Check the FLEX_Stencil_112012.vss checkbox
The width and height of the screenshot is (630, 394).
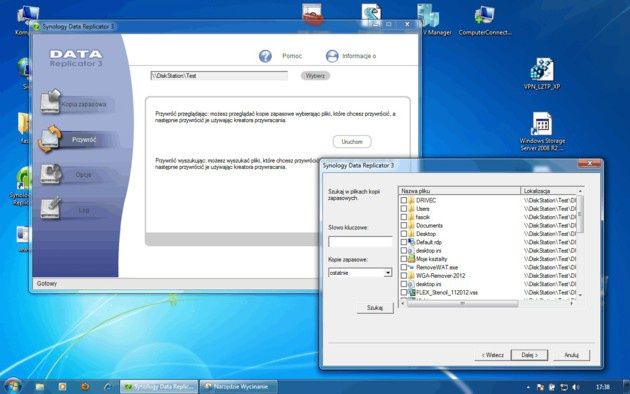(x=403, y=292)
